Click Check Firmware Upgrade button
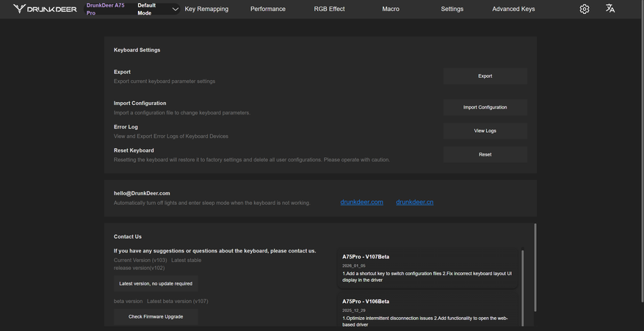 pyautogui.click(x=156, y=316)
